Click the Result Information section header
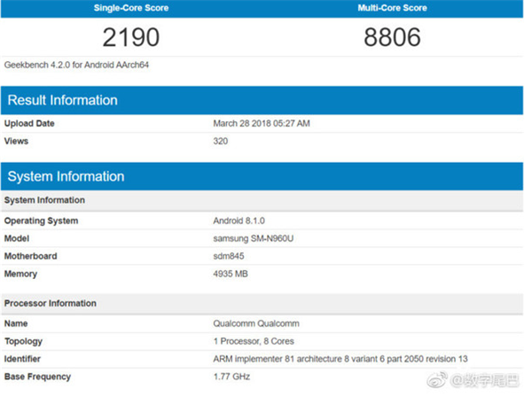 point(62,100)
